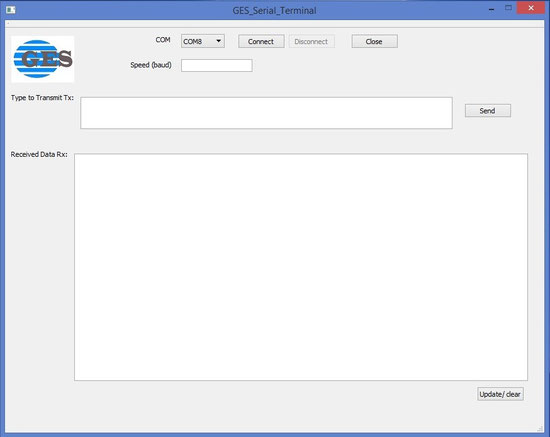The width and height of the screenshot is (550, 437).
Task: Click the Speed (baud) label
Action: click(151, 65)
